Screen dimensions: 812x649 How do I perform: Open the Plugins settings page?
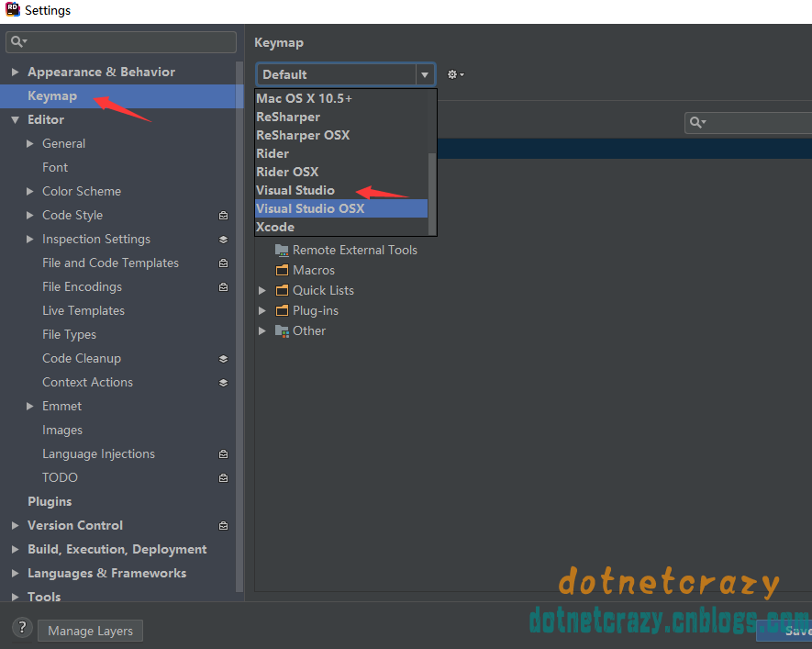pos(50,501)
